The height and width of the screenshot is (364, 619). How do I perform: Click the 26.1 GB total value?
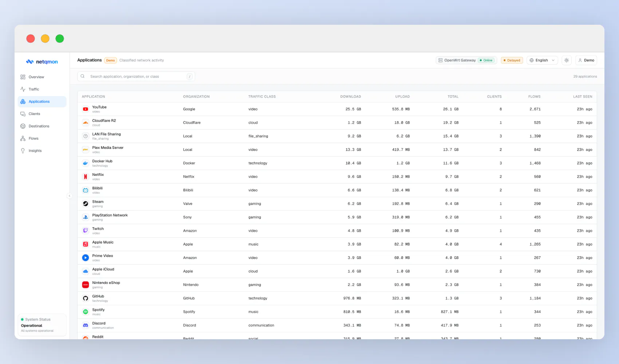(451, 109)
